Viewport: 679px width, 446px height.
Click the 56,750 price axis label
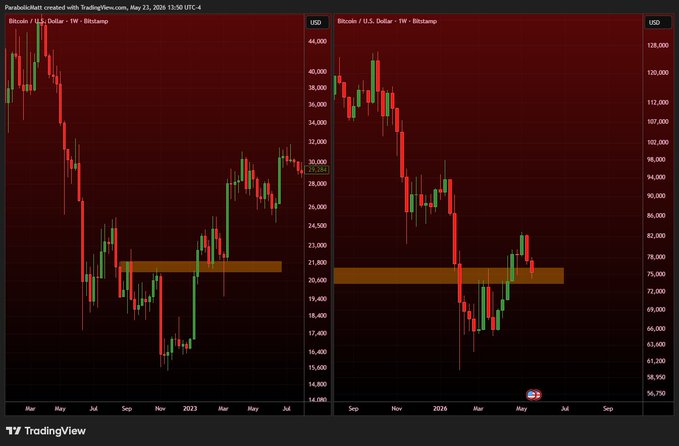pos(656,394)
